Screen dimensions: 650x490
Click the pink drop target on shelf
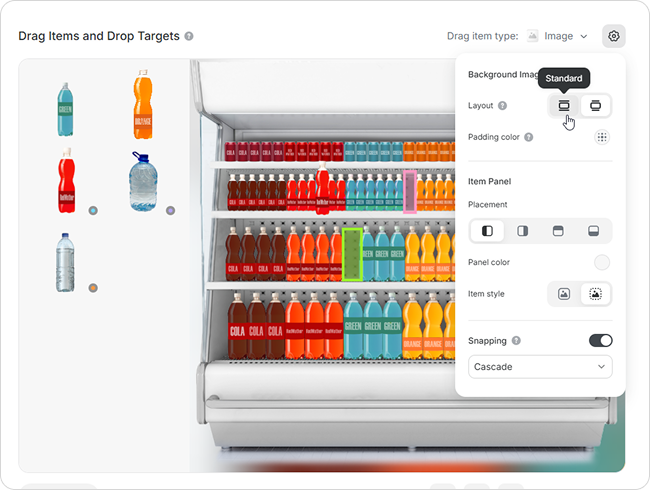pos(410,192)
